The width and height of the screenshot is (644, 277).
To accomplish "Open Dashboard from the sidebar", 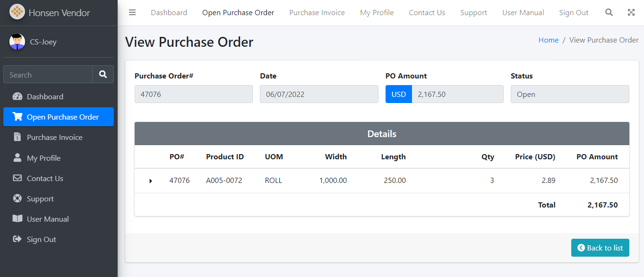I will tap(45, 96).
